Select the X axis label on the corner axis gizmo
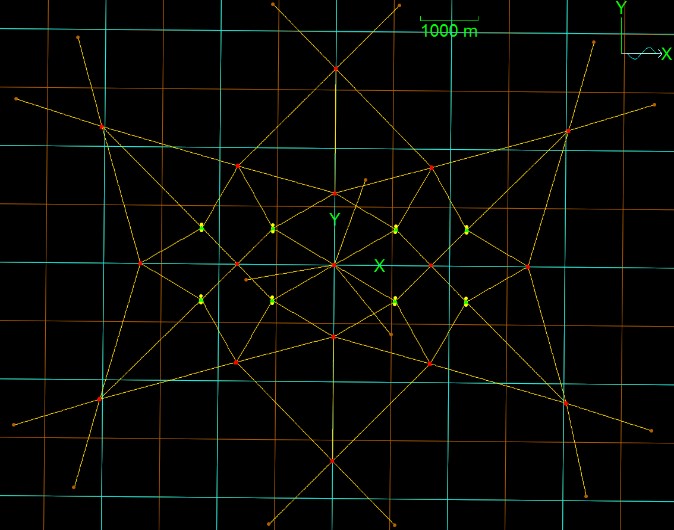This screenshot has height=530, width=674. [666, 54]
